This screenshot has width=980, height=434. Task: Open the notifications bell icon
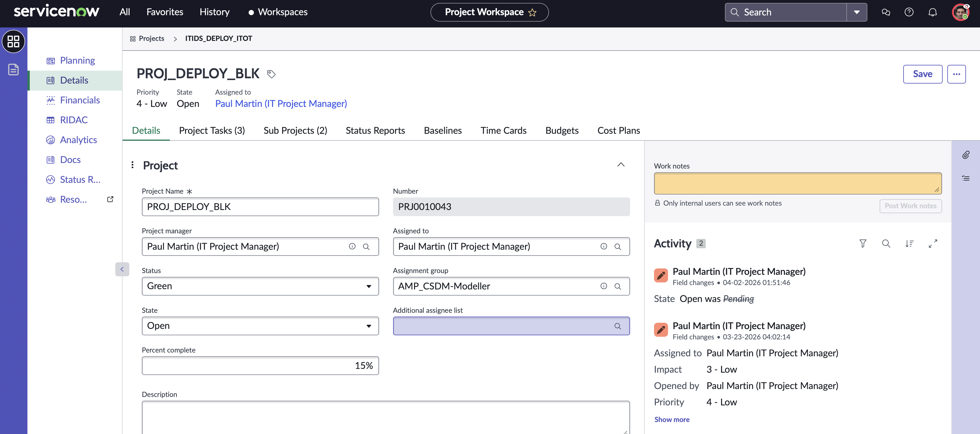coord(932,12)
